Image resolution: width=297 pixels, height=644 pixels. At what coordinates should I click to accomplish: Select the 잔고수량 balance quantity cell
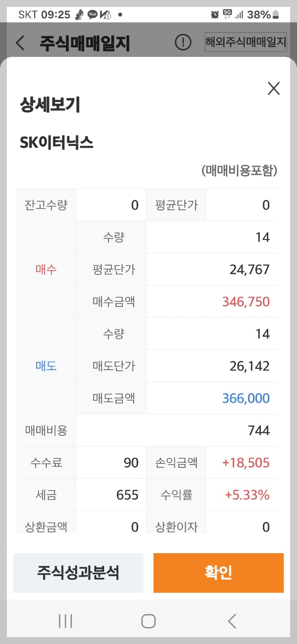click(46, 205)
